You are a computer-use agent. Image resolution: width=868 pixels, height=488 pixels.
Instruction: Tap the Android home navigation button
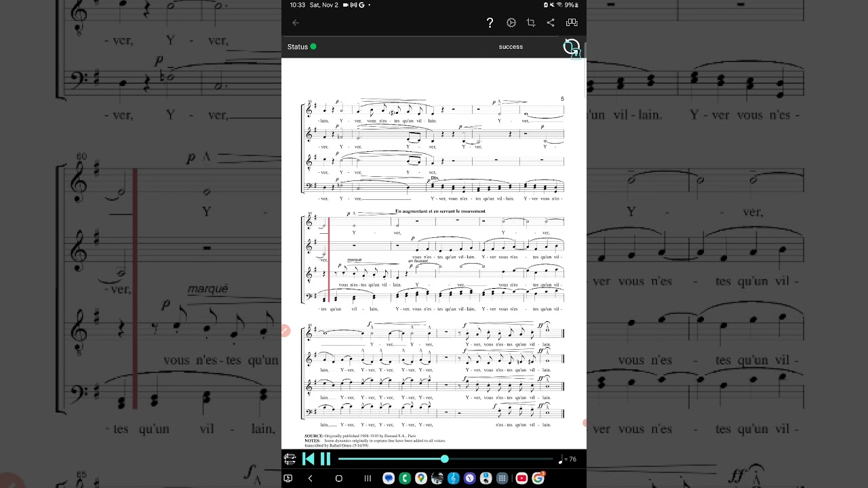(x=339, y=479)
